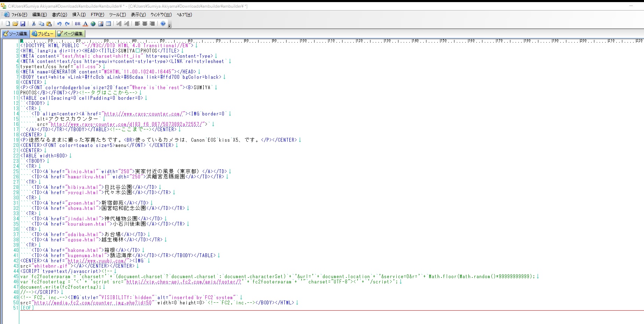
Task: Click the <TABLE width=600> tag text
Action: [44, 156]
